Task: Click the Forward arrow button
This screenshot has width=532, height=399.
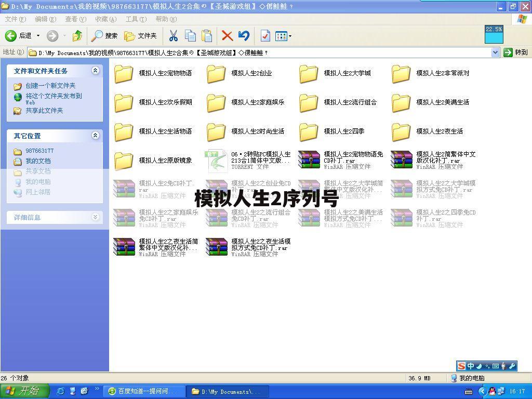Action: [x=52, y=36]
